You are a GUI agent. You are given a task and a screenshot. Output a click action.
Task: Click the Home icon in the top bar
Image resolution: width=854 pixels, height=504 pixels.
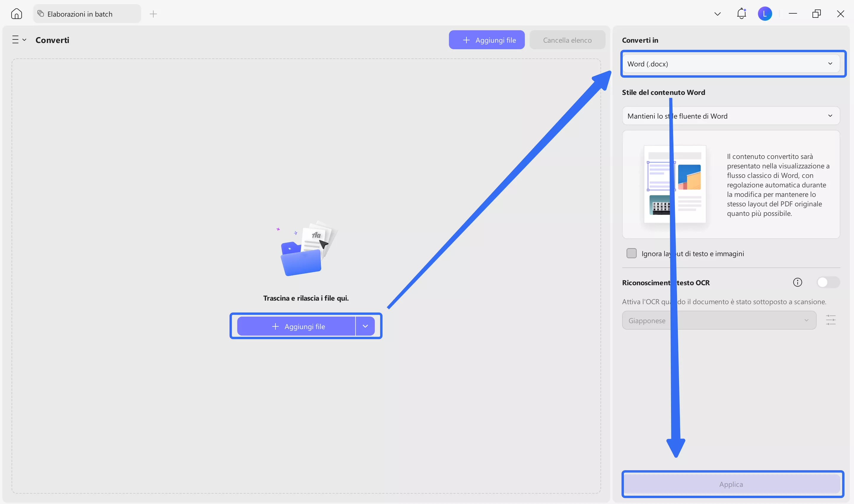[x=16, y=14]
